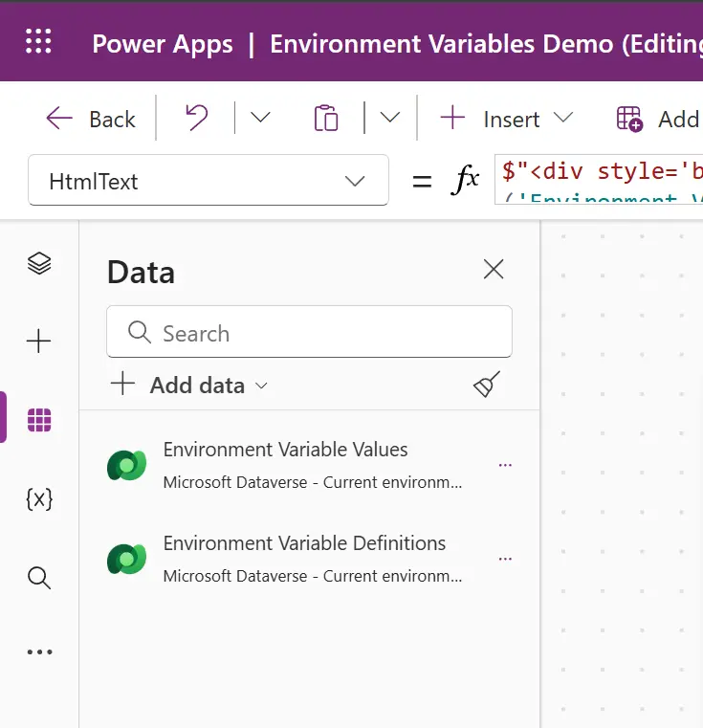Screen dimensions: 703x728
Task: Click the refresh broom icon in Data panel
Action: 487,386
